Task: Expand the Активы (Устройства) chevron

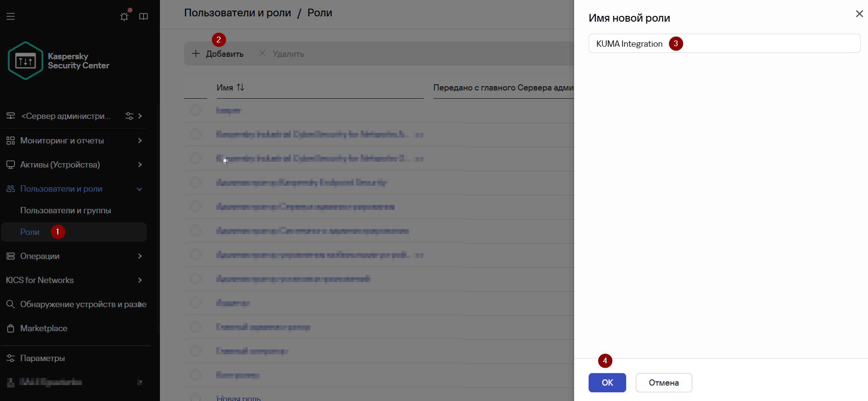Action: click(x=140, y=165)
